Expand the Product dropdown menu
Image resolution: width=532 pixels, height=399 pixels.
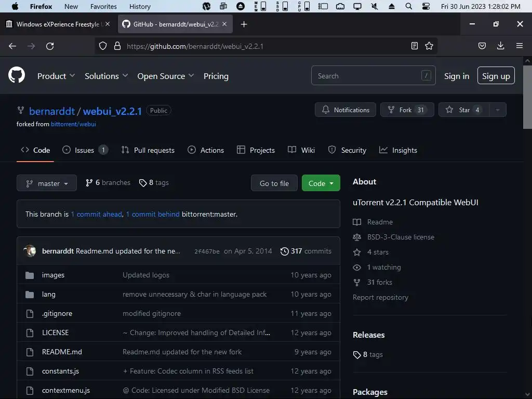click(56, 76)
